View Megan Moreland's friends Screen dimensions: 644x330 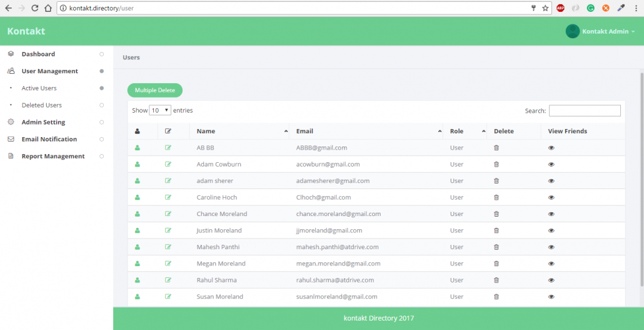[x=551, y=264]
